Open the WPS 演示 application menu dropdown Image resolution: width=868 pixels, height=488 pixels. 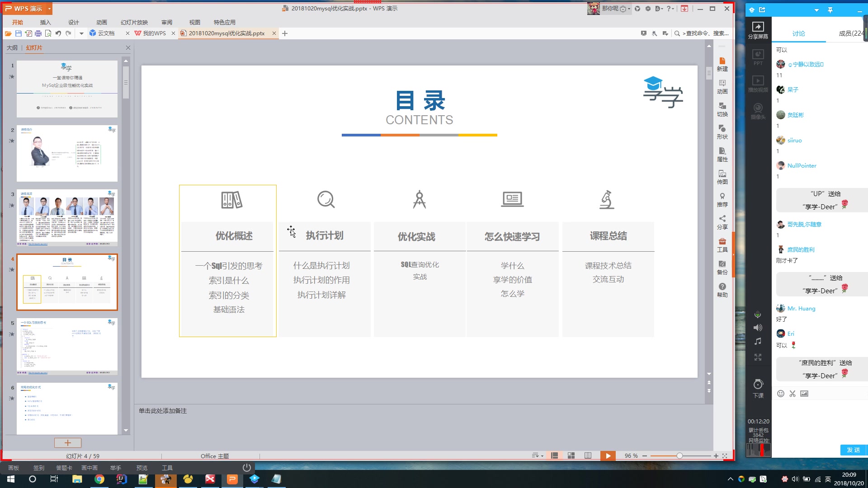[x=49, y=9]
